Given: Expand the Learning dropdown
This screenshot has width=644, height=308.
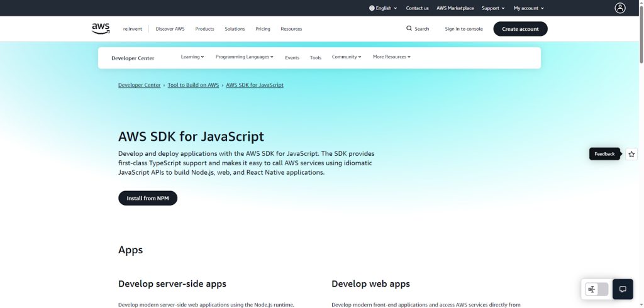Looking at the screenshot, I should [192, 57].
